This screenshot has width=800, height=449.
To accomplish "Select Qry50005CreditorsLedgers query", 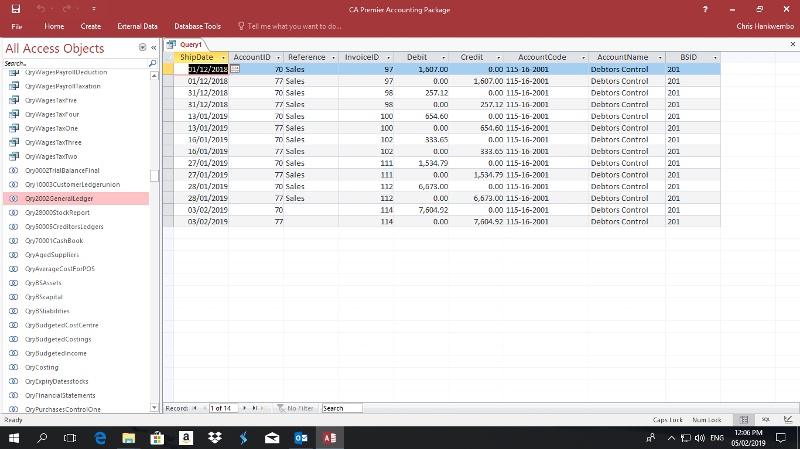I will pyautogui.click(x=64, y=227).
